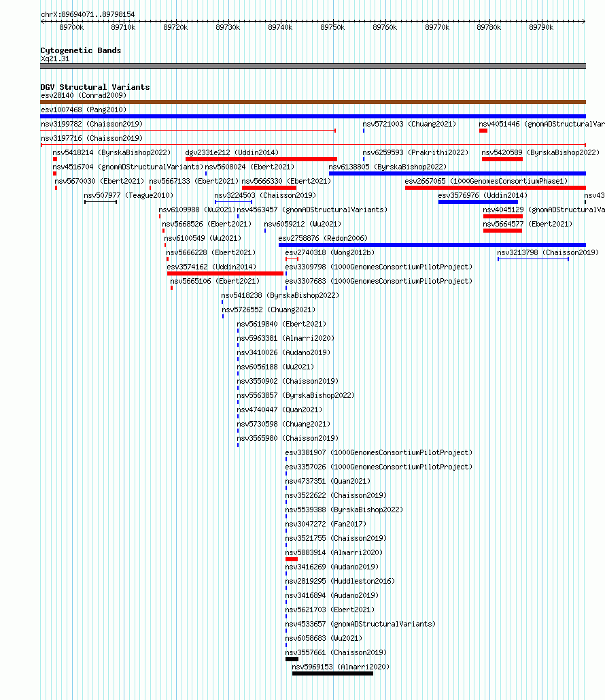Select nsv5963381 (Almarri2020) label

tap(285, 338)
